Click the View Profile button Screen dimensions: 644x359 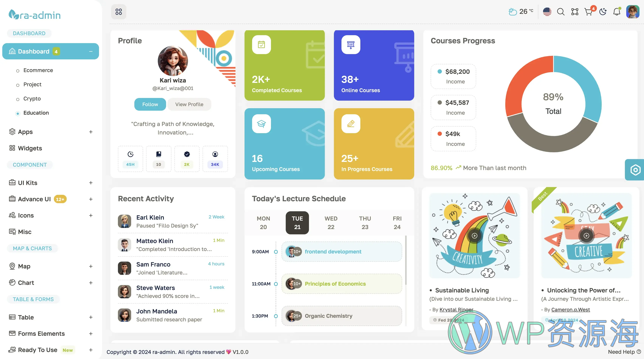click(189, 104)
